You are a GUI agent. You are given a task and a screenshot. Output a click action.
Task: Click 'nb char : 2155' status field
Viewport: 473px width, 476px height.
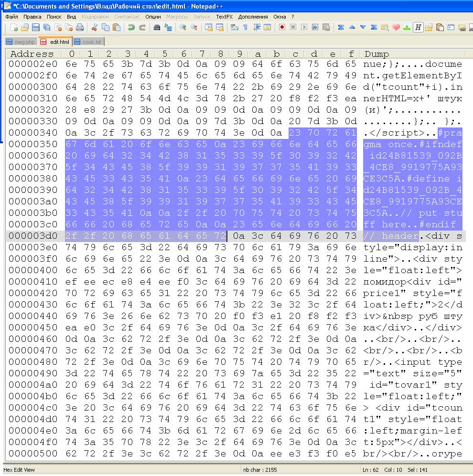[260, 470]
